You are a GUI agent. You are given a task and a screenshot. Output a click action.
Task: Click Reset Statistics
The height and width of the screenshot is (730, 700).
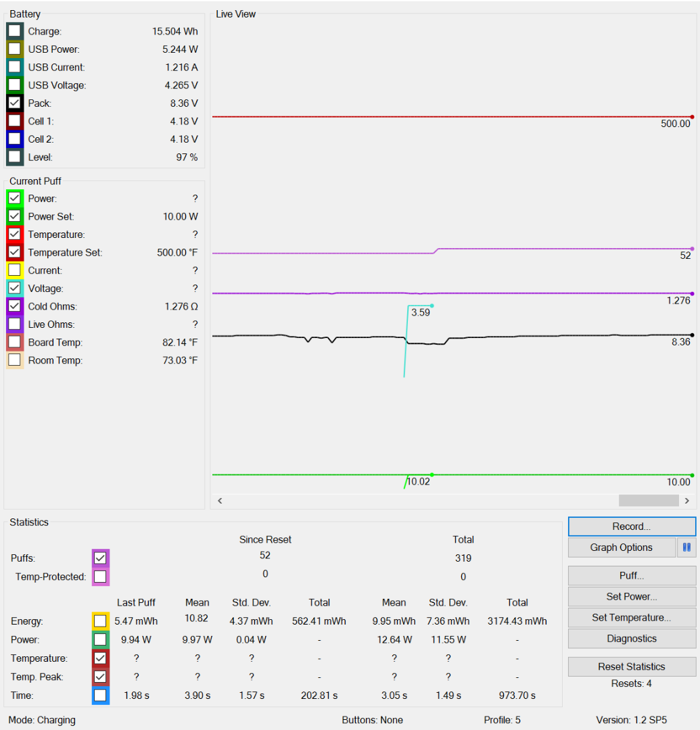(632, 666)
